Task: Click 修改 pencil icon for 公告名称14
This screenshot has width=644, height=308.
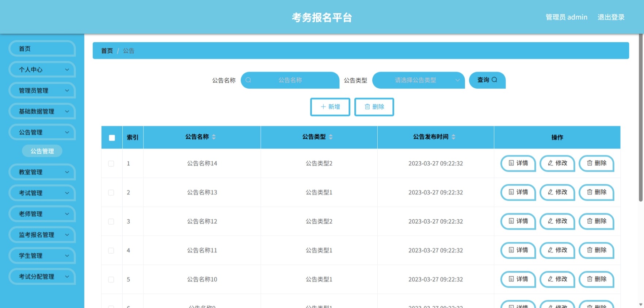Action: (550, 163)
